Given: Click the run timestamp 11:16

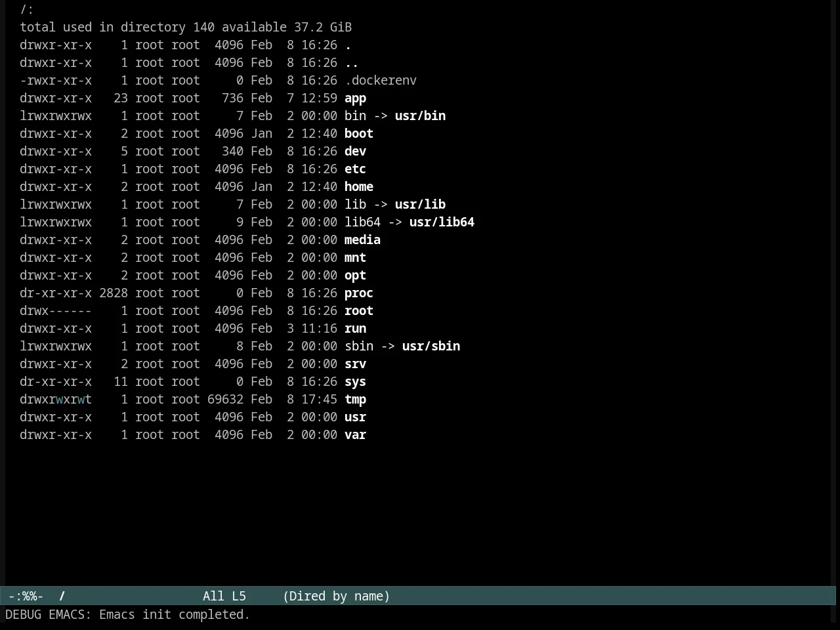Looking at the screenshot, I should [x=319, y=329].
